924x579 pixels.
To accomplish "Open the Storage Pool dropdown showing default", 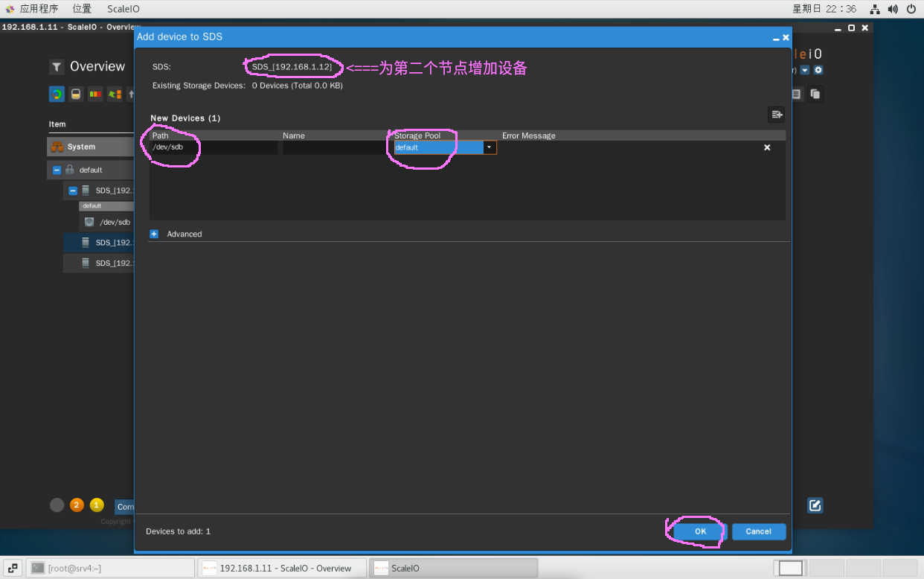I will coord(489,147).
